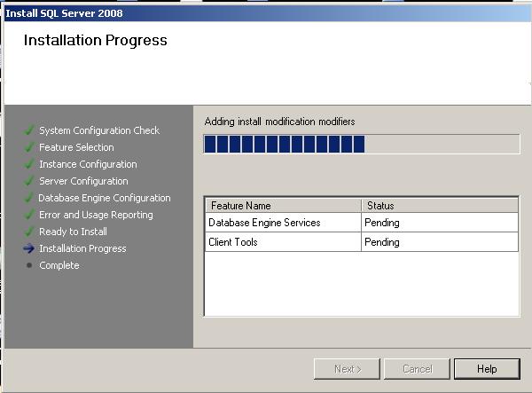The width and height of the screenshot is (532, 393).
Task: Click the checkmark beside Database Engine Configuration
Action: [x=29, y=198]
